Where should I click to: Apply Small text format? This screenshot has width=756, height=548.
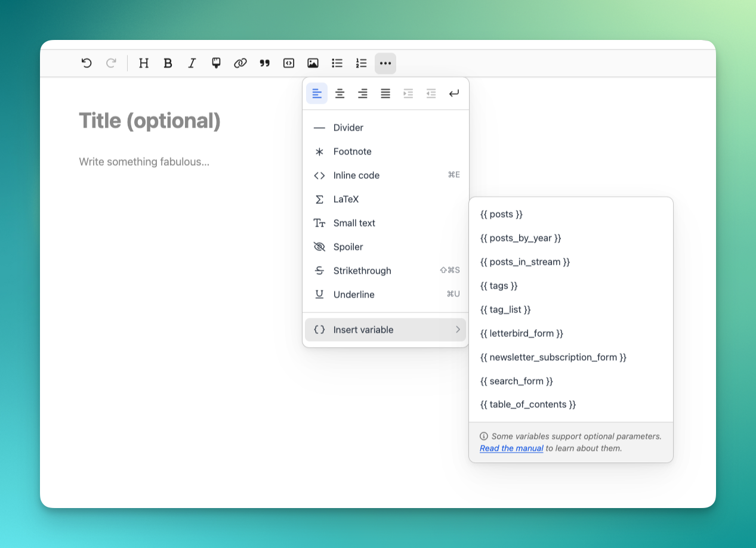(385, 223)
